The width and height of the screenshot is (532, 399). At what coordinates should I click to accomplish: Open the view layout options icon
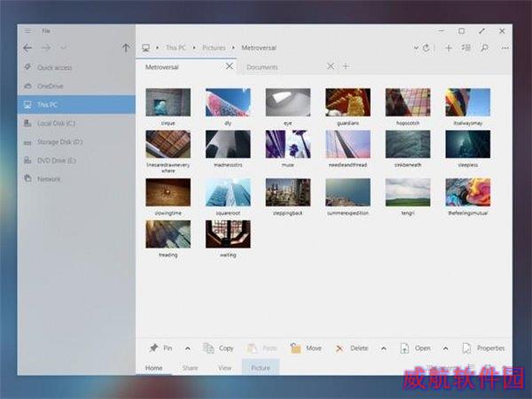pos(465,48)
